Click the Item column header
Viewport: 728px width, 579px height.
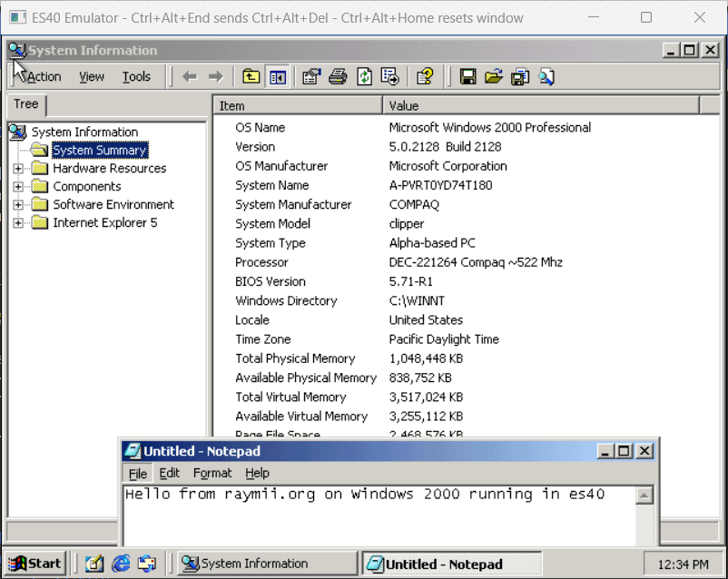(x=298, y=106)
